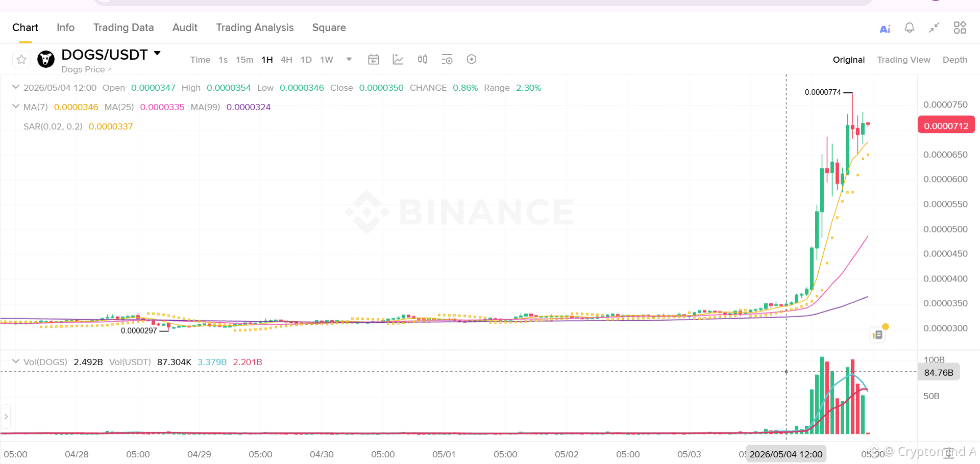Set chart interval to 15m
The height and width of the screenshot is (464, 980).
click(x=244, y=60)
